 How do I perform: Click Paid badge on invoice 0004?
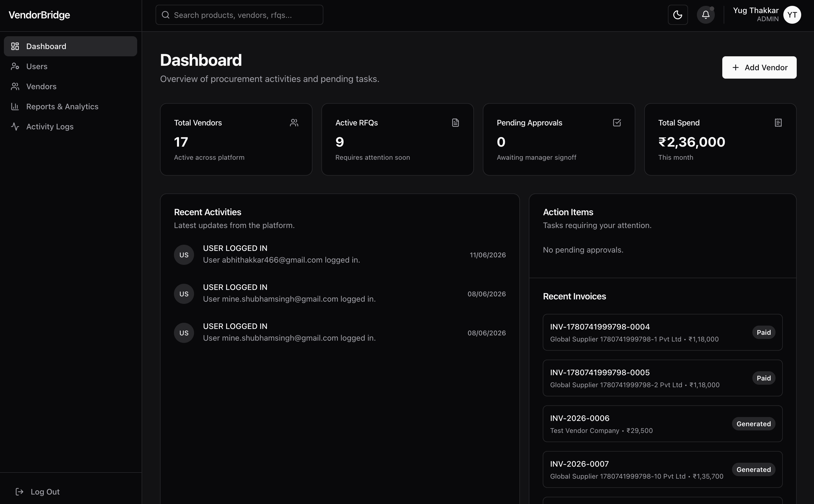coord(763,332)
